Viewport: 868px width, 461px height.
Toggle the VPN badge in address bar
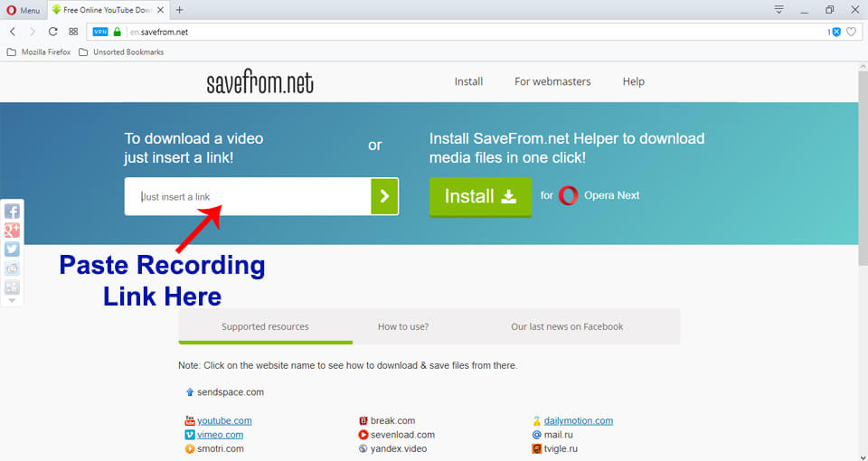coord(100,33)
